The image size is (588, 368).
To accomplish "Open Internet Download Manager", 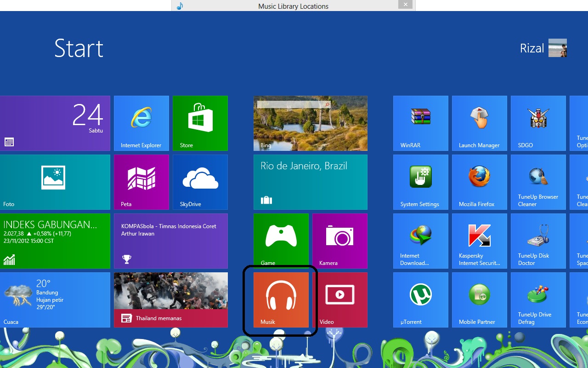I will coord(420,241).
